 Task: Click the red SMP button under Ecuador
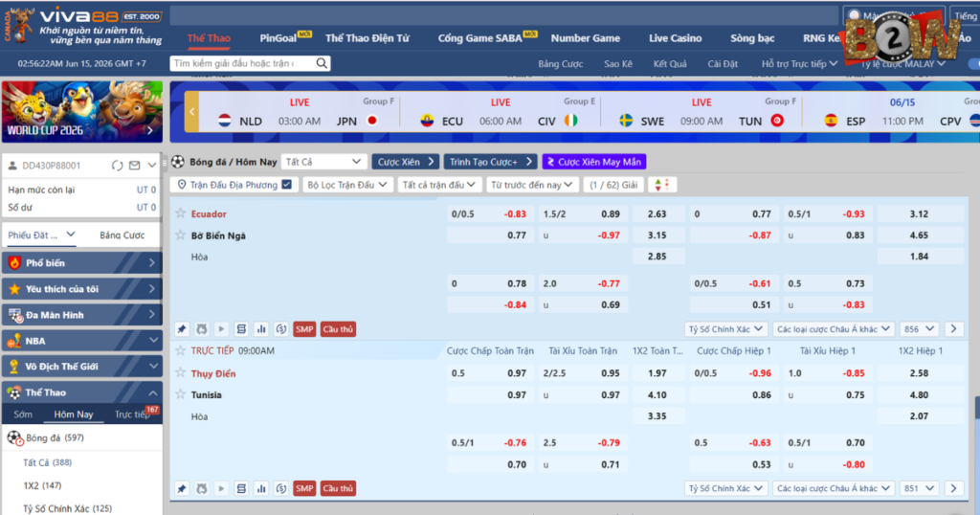click(x=304, y=328)
